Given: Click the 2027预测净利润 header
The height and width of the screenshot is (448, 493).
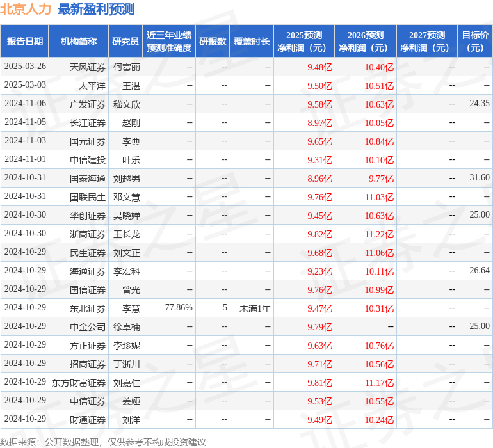Looking at the screenshot, I should [427, 41].
